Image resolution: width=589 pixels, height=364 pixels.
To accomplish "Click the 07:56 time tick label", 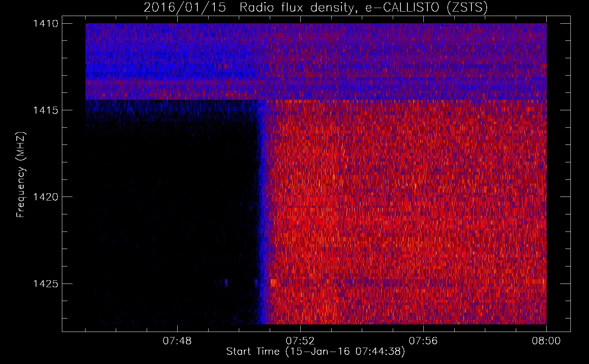I will (423, 341).
